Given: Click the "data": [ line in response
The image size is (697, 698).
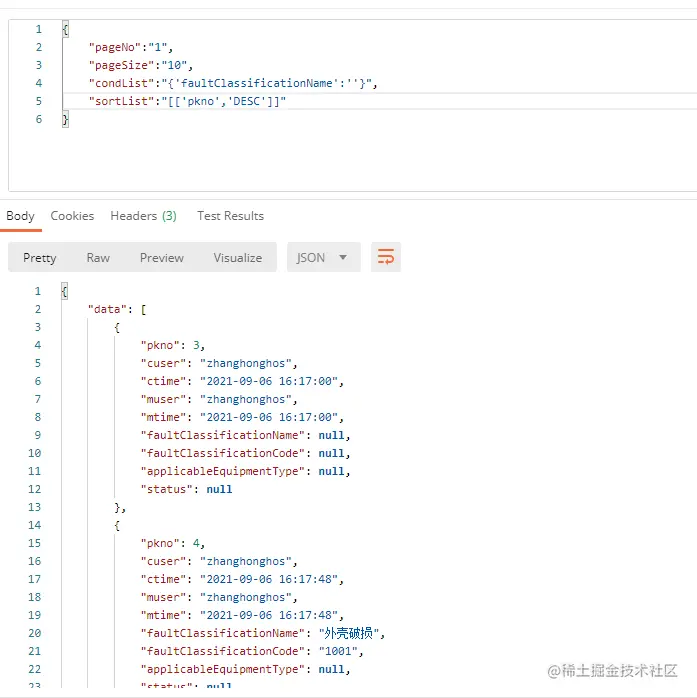Looking at the screenshot, I should tap(117, 309).
